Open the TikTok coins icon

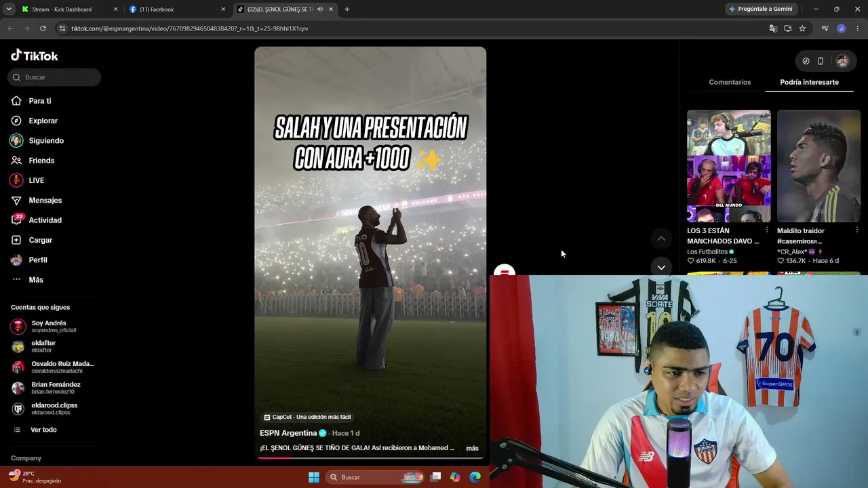click(806, 61)
